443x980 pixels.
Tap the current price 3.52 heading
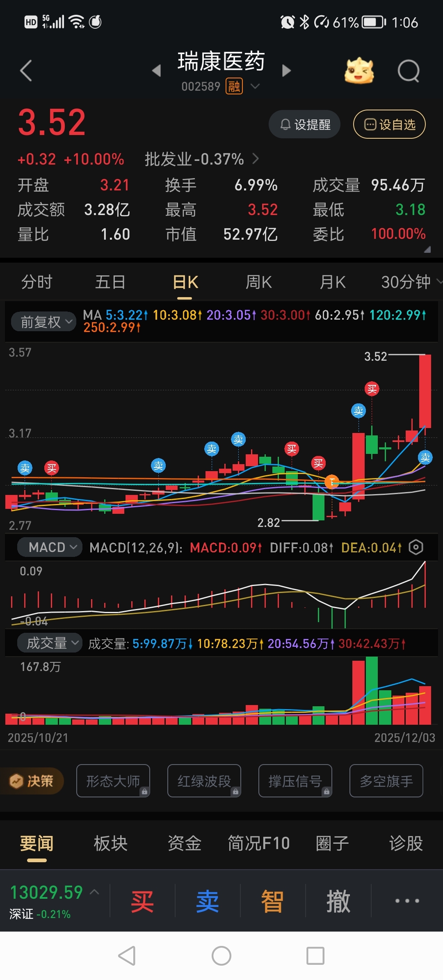pyautogui.click(x=52, y=122)
